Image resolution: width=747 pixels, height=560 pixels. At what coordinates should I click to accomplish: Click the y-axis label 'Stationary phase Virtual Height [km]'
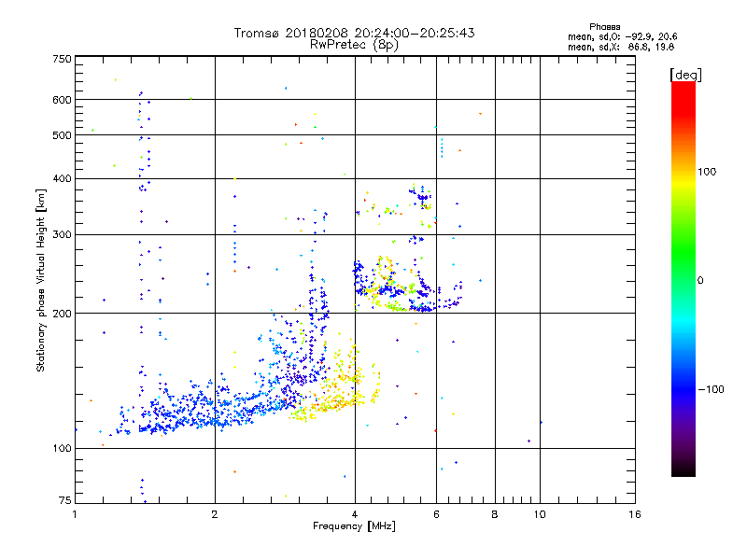pyautogui.click(x=41, y=281)
